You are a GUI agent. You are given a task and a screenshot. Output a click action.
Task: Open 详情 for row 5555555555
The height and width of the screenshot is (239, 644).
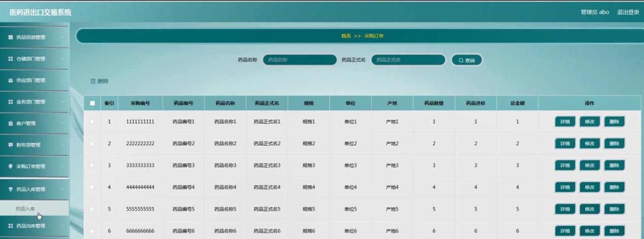(x=565, y=209)
